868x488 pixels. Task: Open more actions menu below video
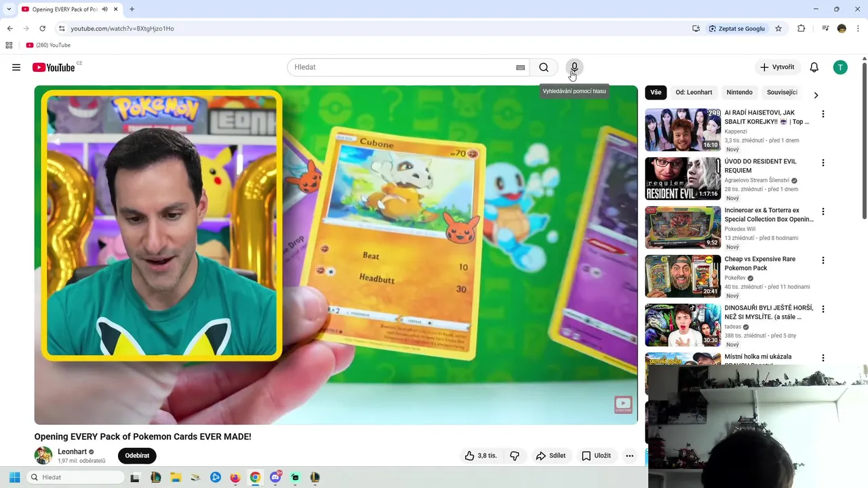tap(629, 455)
